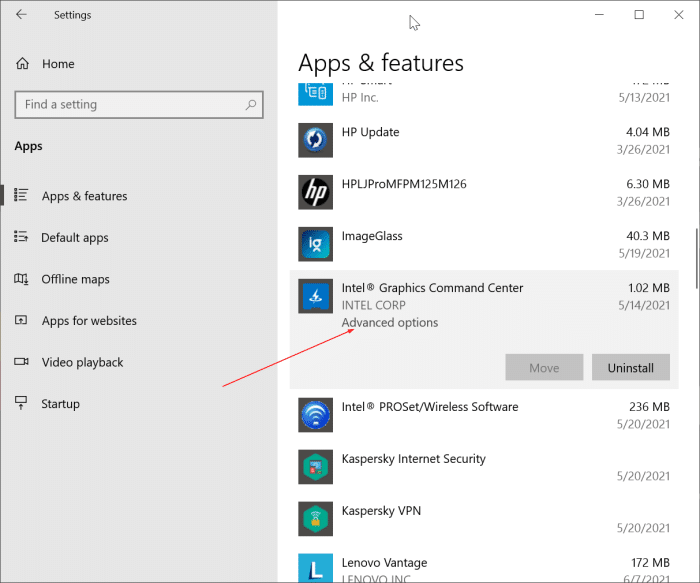Select the HP Smart app icon
The height and width of the screenshot is (583, 700).
coord(315,94)
